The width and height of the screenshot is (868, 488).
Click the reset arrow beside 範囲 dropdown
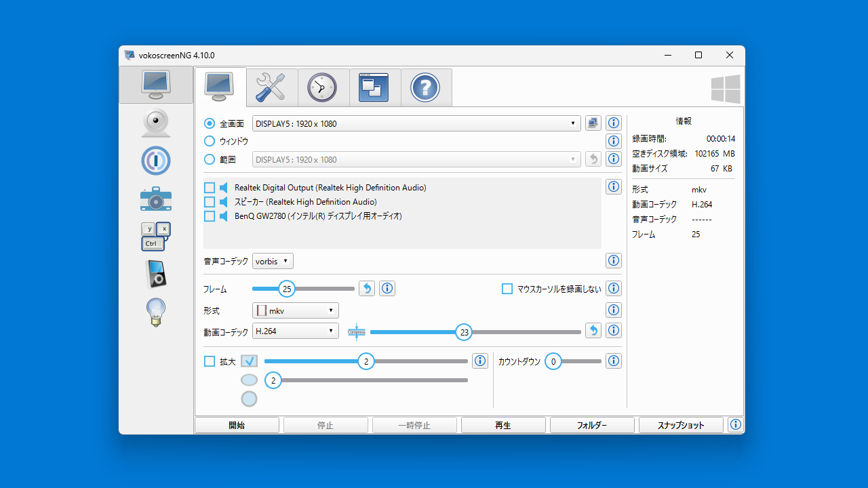tap(593, 159)
